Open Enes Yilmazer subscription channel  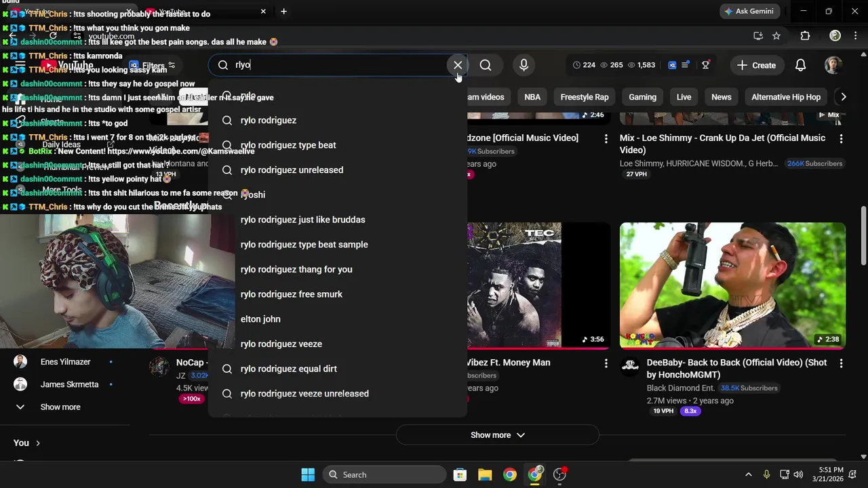point(65,362)
